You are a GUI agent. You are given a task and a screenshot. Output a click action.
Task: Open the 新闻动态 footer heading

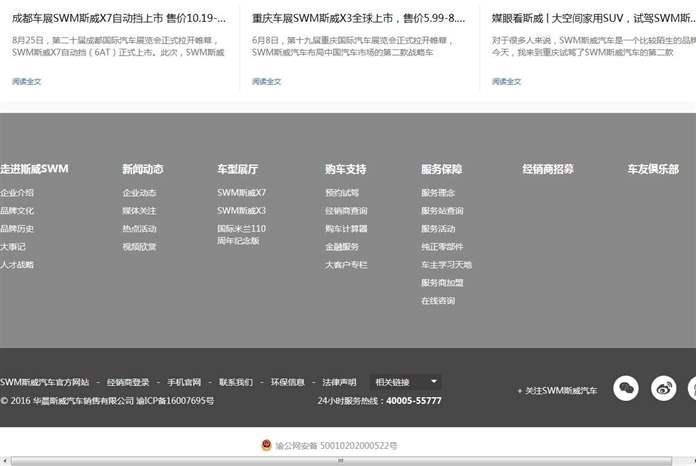click(x=143, y=169)
